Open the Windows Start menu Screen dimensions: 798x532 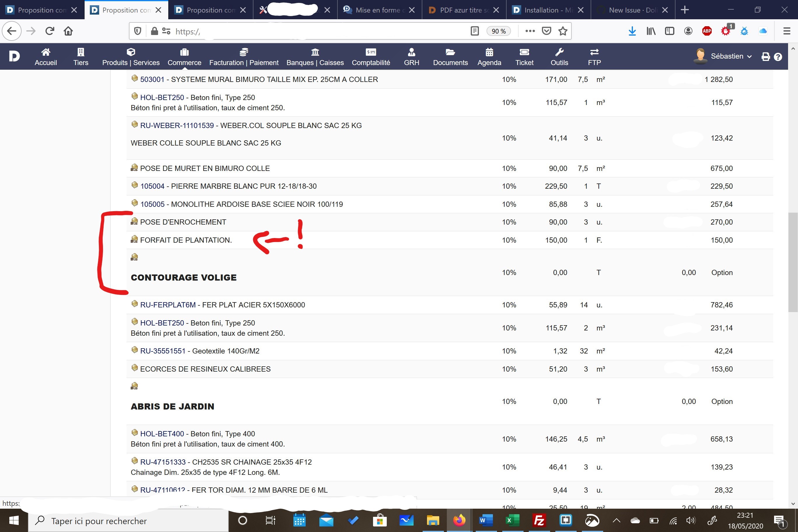point(14,521)
